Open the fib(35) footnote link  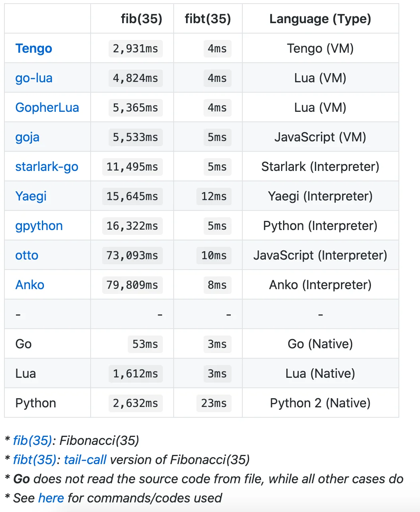[x=33, y=441]
